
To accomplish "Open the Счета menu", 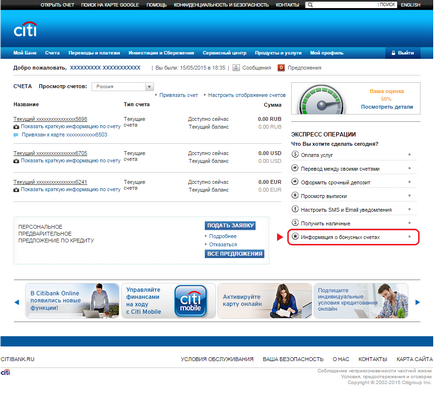I will click(x=52, y=53).
